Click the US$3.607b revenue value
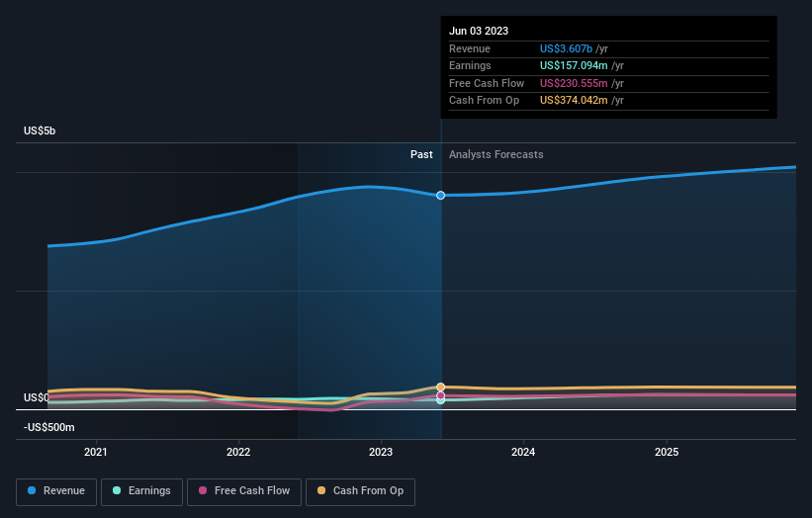Viewport: 812px width, 518px height. [566, 48]
